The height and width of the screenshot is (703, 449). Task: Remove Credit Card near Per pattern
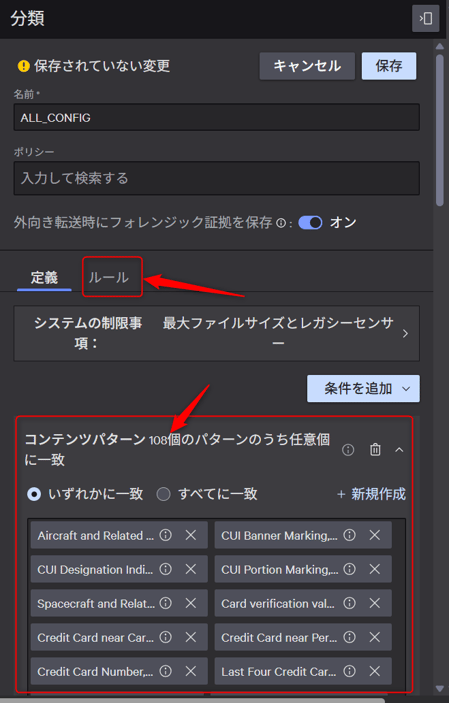pos(375,637)
